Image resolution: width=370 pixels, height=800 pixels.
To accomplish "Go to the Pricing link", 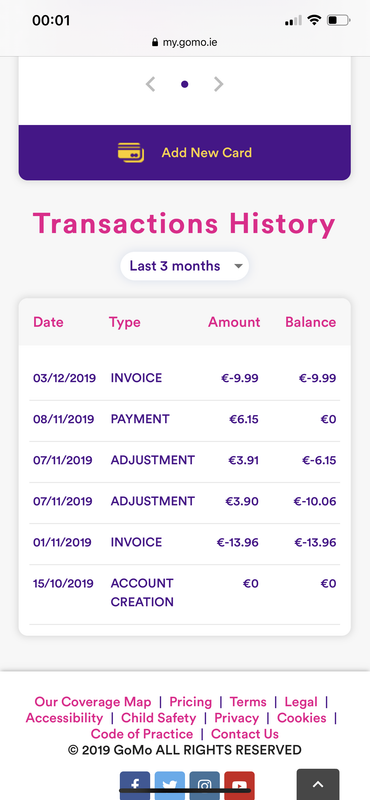I will (190, 702).
